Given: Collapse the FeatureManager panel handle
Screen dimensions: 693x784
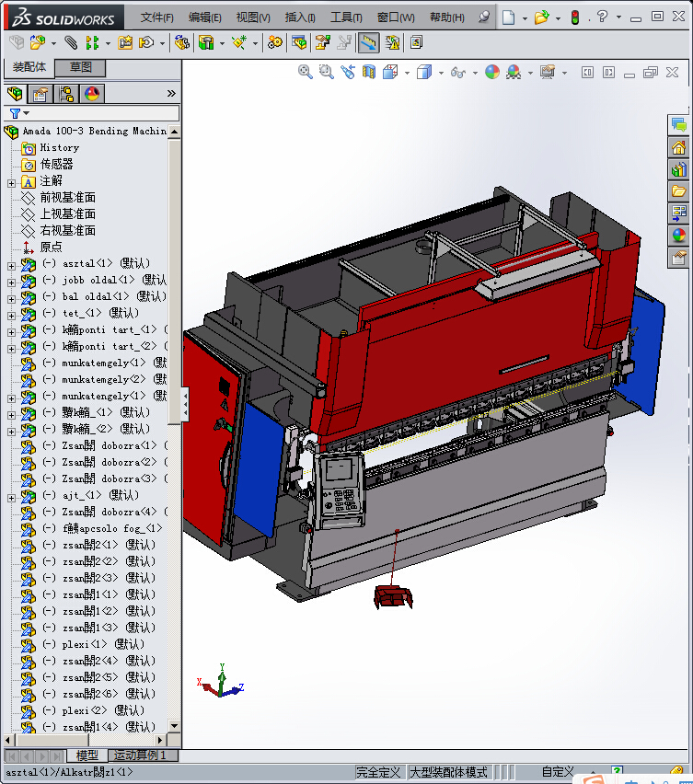Looking at the screenshot, I should click(x=185, y=404).
